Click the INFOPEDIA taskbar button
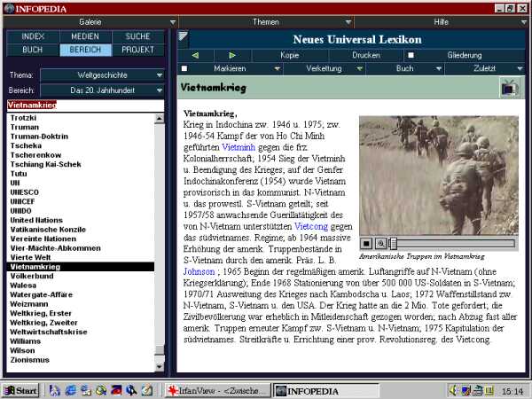Image resolution: width=532 pixels, height=399 pixels. (x=325, y=391)
